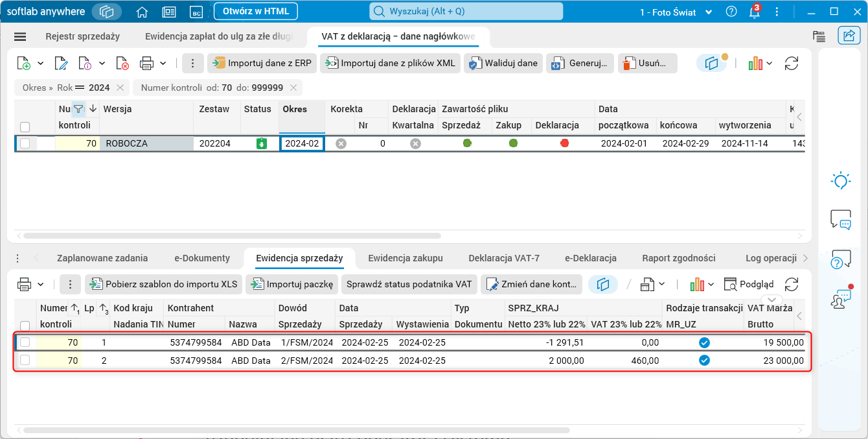Viewport: 868px width, 439px height.
Task: Click Importuj dane z ERP button
Action: 262,63
